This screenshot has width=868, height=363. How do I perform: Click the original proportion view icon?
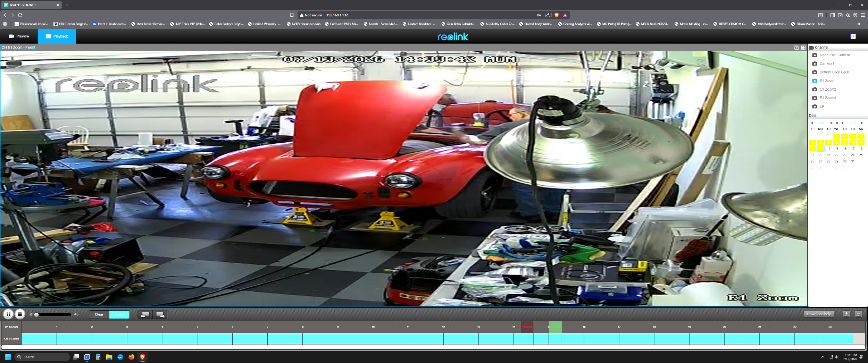pyautogui.click(x=796, y=48)
